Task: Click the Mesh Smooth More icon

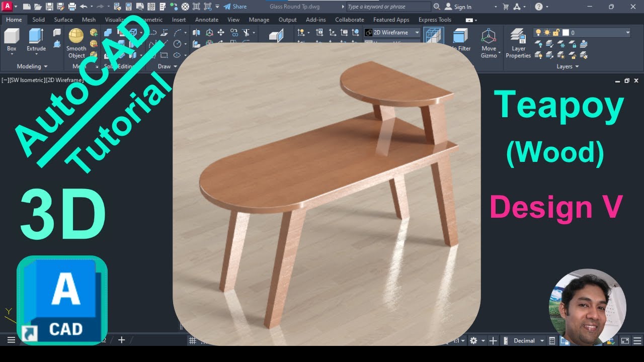Action: tap(94, 33)
